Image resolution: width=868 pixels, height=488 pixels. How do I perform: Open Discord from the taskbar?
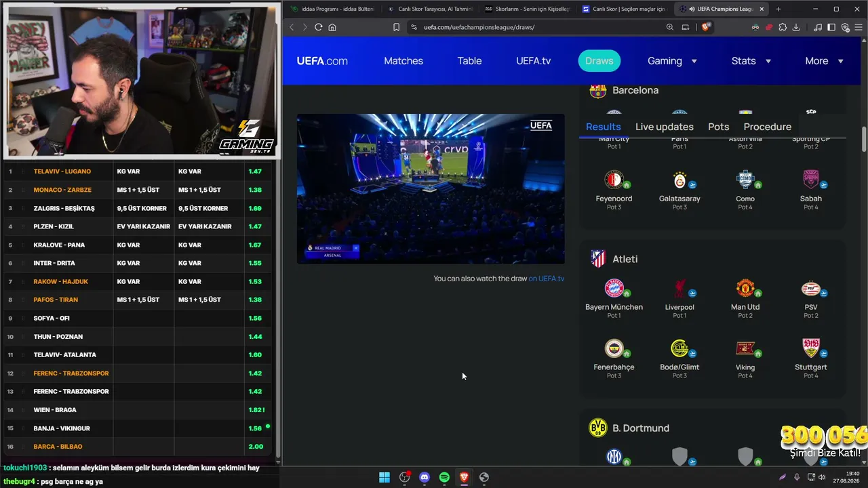[x=425, y=477]
